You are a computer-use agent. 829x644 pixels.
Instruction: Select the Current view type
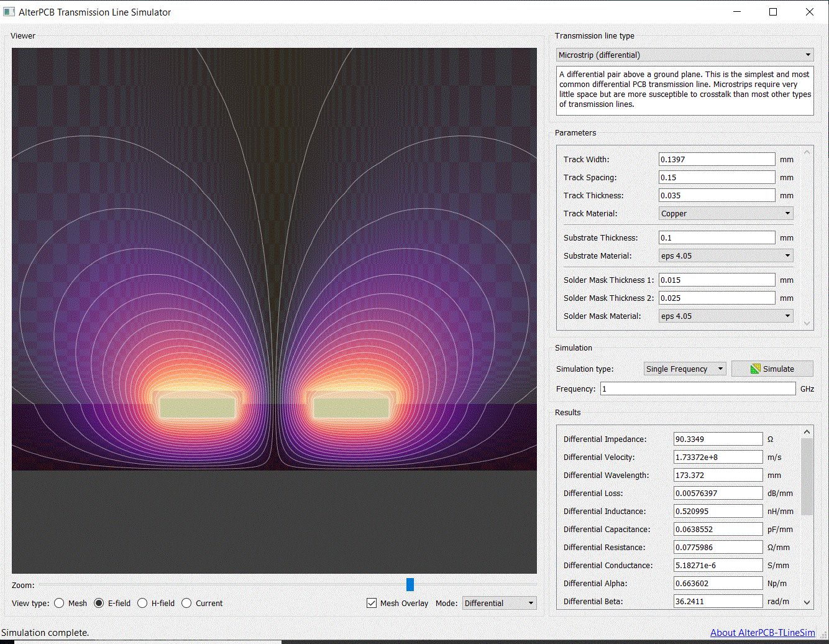pos(186,603)
